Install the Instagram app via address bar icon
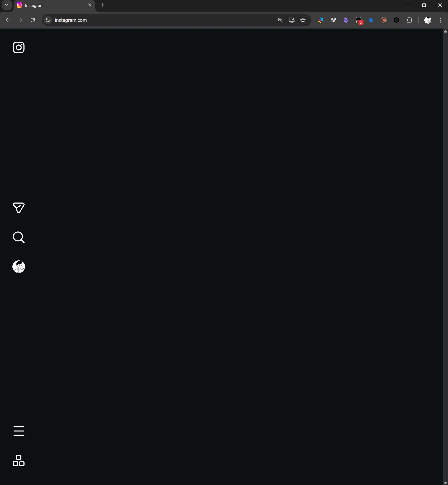Image resolution: width=448 pixels, height=485 pixels. 292,20
